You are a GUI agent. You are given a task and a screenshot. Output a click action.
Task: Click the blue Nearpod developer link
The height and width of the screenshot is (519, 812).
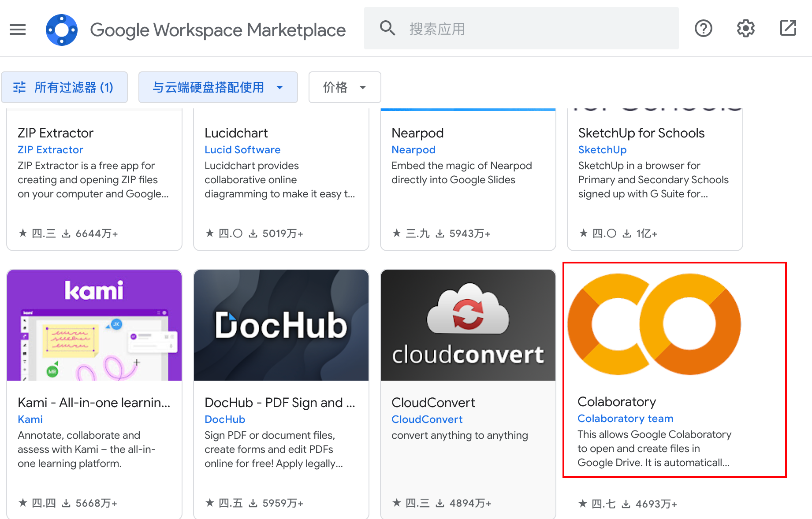413,150
